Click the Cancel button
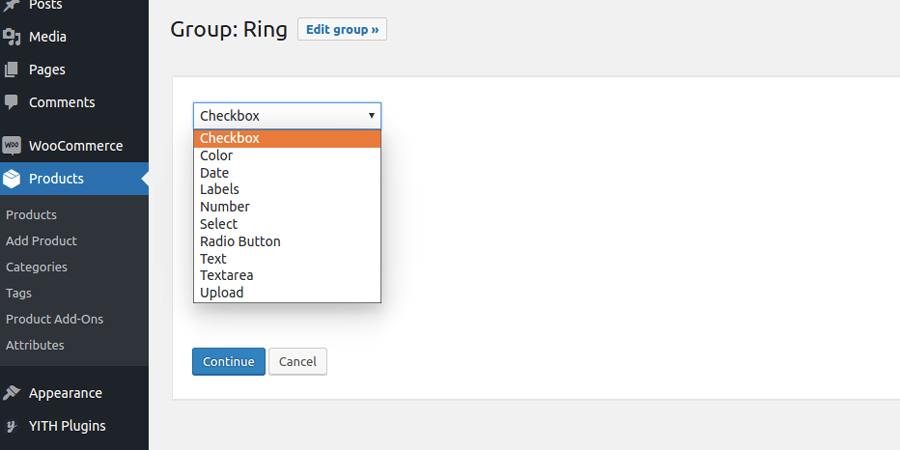This screenshot has height=450, width=900. pos(297,362)
